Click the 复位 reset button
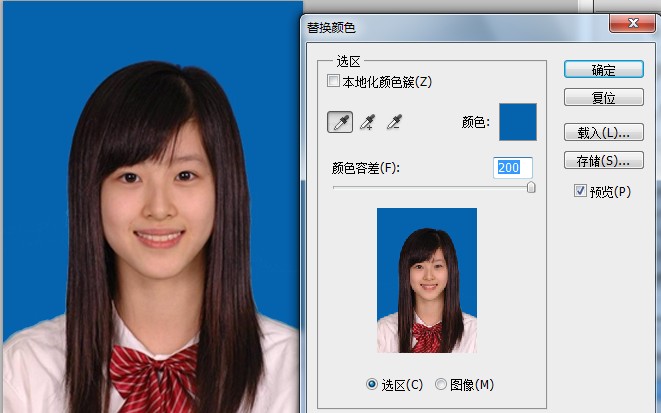661x413 pixels. [604, 97]
